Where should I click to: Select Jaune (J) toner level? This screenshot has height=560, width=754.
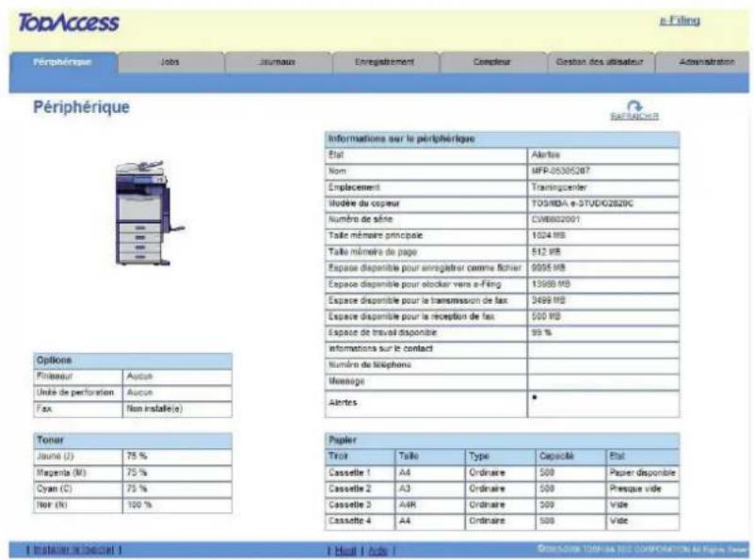pyautogui.click(x=136, y=456)
